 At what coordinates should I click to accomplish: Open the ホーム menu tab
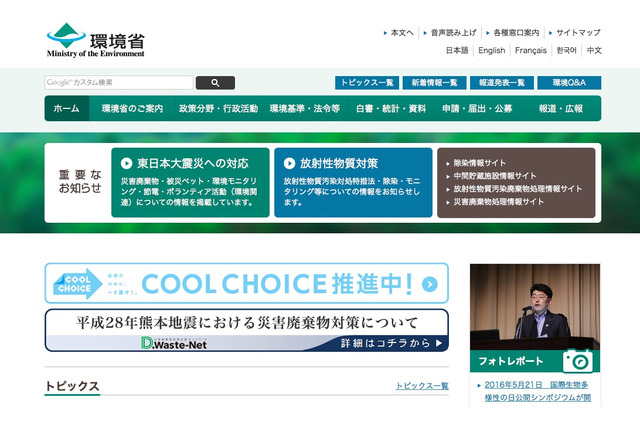point(67,109)
